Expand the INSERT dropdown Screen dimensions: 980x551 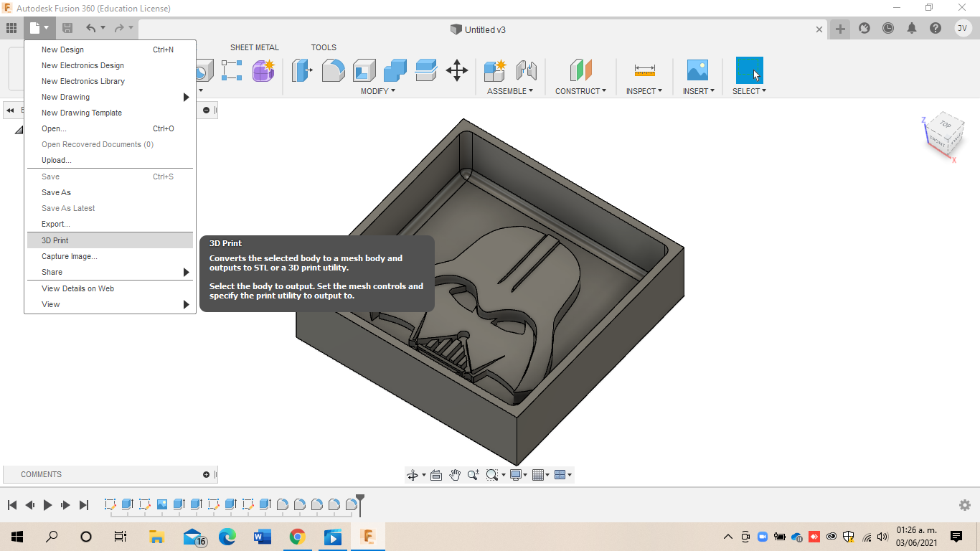click(698, 91)
